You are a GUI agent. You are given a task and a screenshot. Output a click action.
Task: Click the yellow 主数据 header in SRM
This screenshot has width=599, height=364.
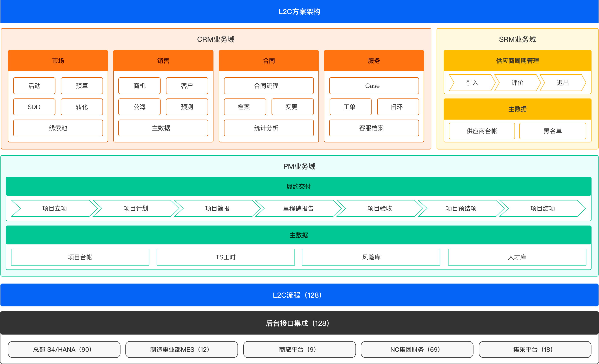coord(518,109)
